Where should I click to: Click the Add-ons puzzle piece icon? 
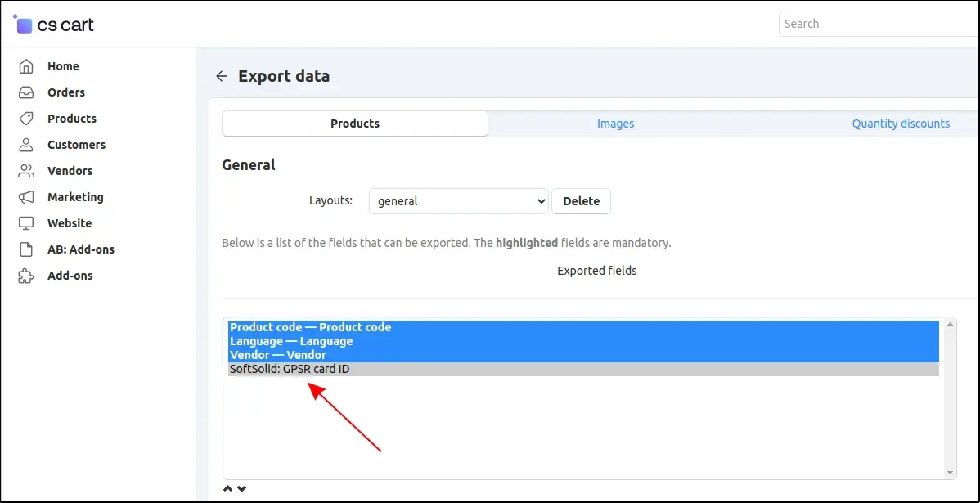click(25, 276)
